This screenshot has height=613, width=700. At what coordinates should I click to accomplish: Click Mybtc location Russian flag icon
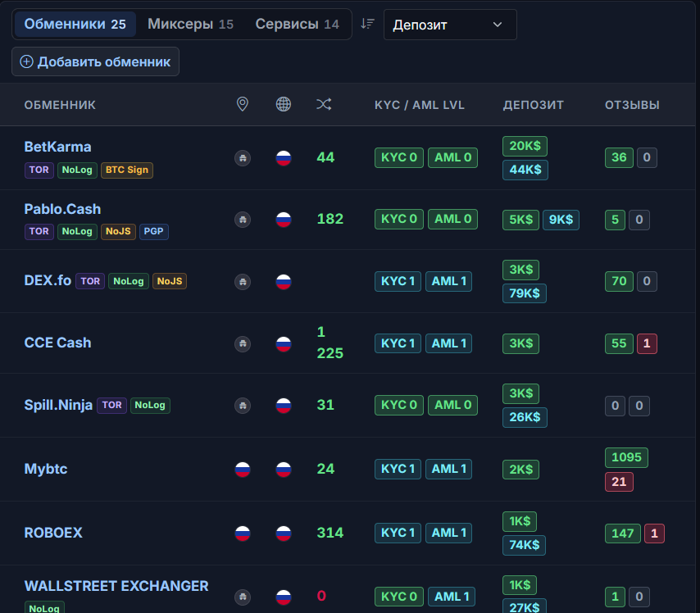point(243,470)
